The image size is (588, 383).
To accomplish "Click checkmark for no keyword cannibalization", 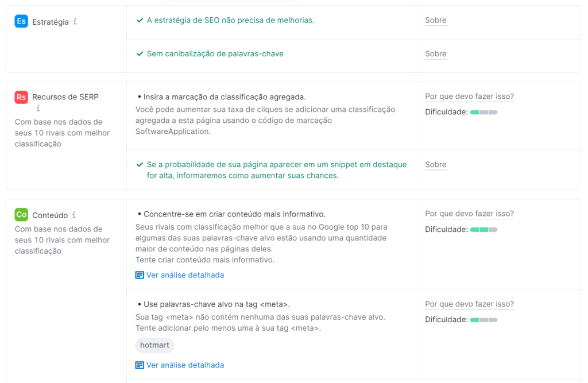I will [140, 54].
